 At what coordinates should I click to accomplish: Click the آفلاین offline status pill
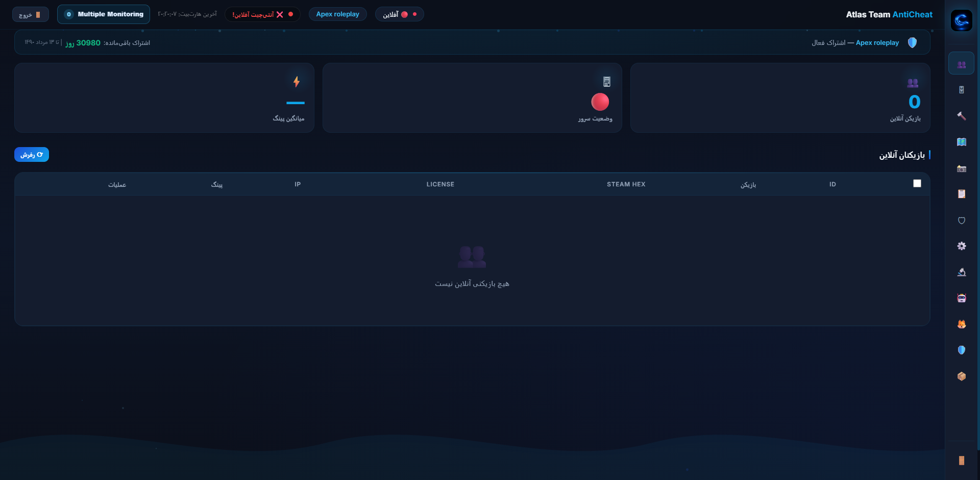pos(400,14)
